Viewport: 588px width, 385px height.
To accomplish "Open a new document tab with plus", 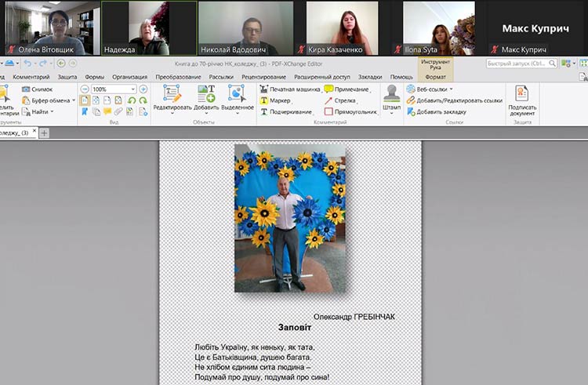I will [x=44, y=133].
